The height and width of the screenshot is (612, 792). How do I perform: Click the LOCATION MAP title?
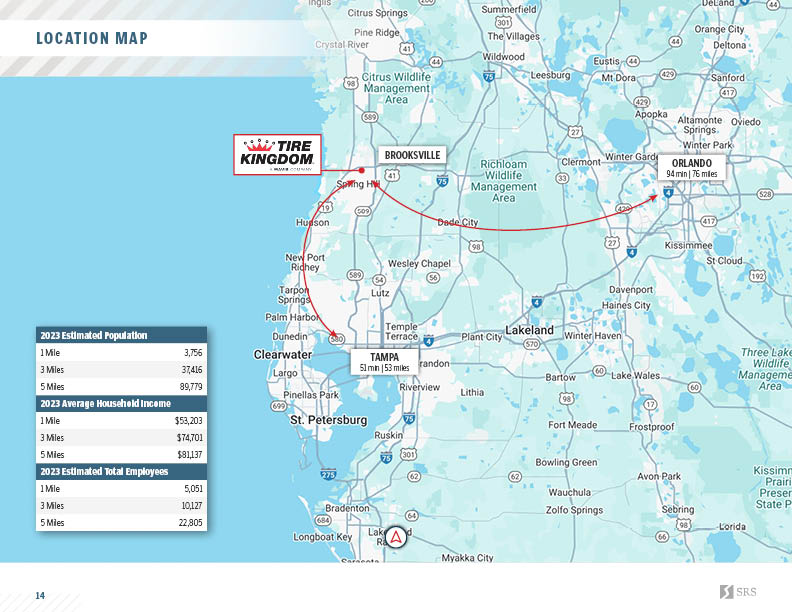pos(92,38)
